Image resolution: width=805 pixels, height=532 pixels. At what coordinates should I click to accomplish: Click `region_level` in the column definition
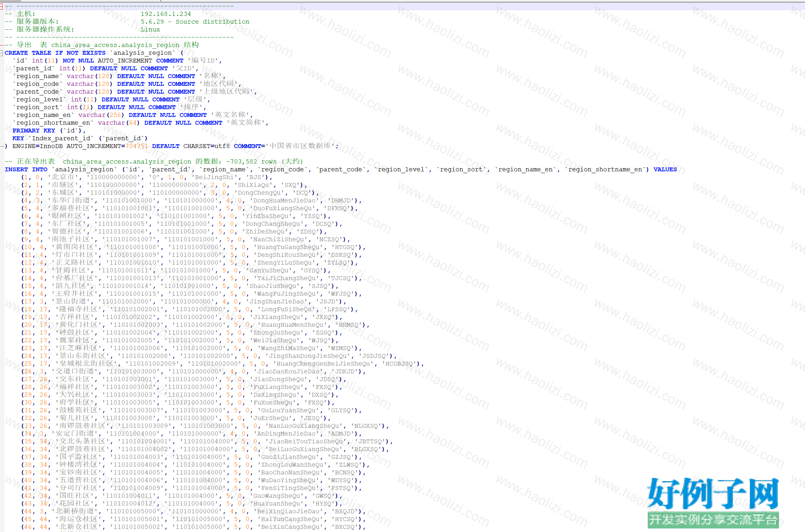(x=40, y=100)
